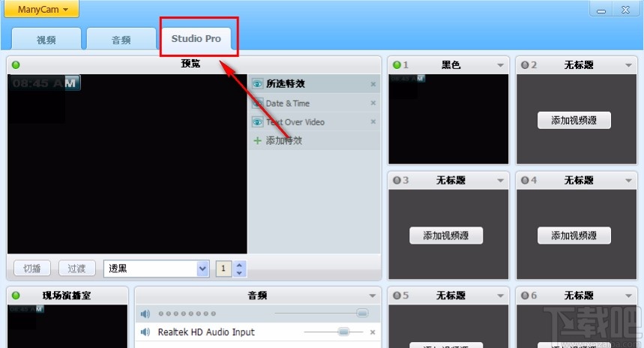Select the Text Over Video row
This screenshot has width=644, height=348.
click(x=314, y=122)
